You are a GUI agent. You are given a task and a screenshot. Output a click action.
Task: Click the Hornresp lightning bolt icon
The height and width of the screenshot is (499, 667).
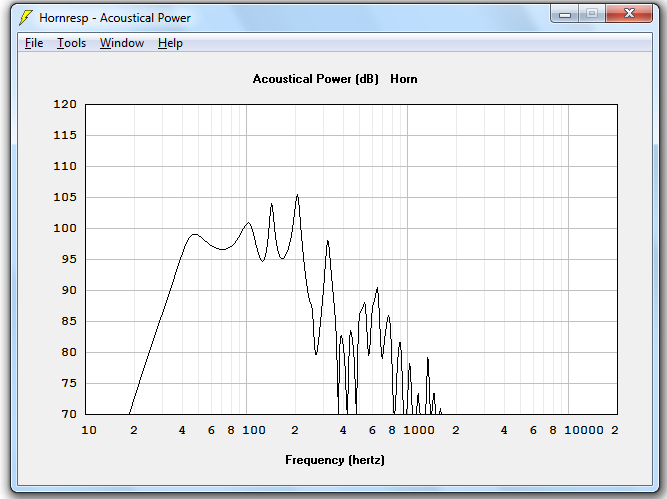click(26, 18)
